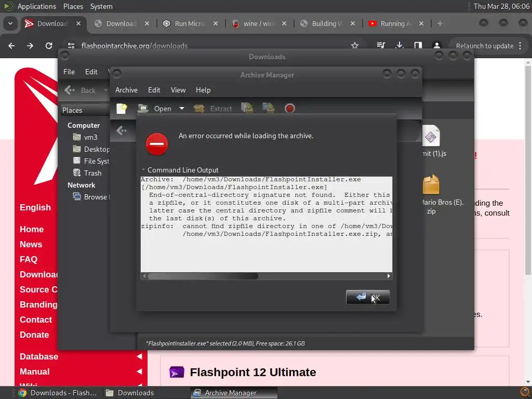Open the Edit menu in Archive Manager

point(154,90)
